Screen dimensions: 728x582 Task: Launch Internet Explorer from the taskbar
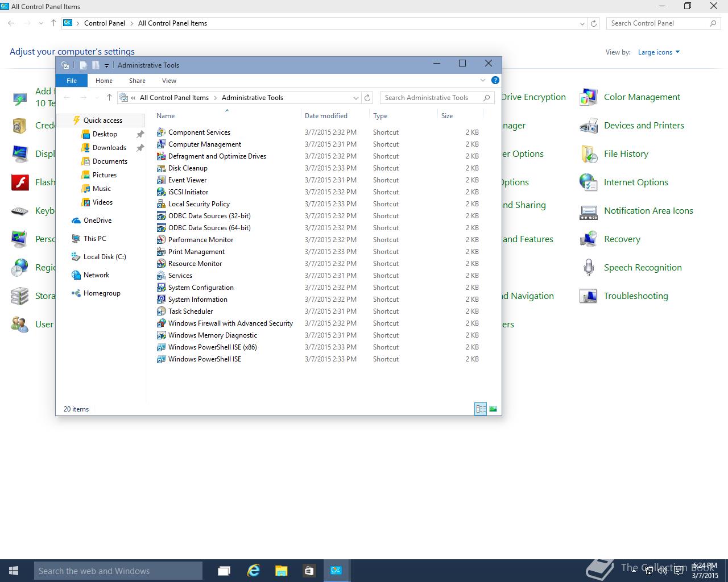(253, 571)
